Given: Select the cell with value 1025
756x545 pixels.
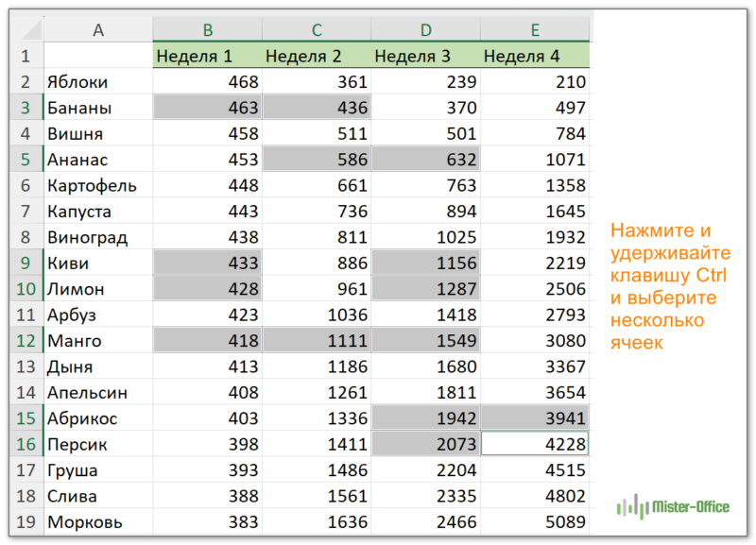Looking at the screenshot, I should 425,237.
